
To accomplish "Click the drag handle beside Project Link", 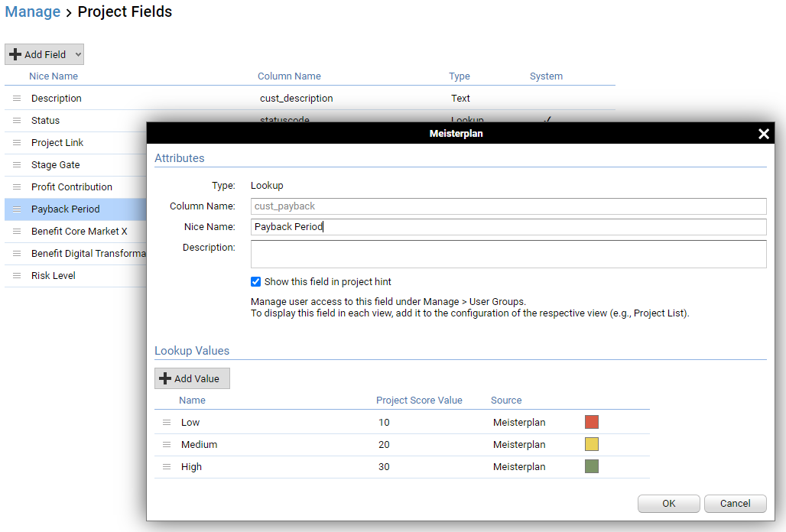I will tap(17, 143).
